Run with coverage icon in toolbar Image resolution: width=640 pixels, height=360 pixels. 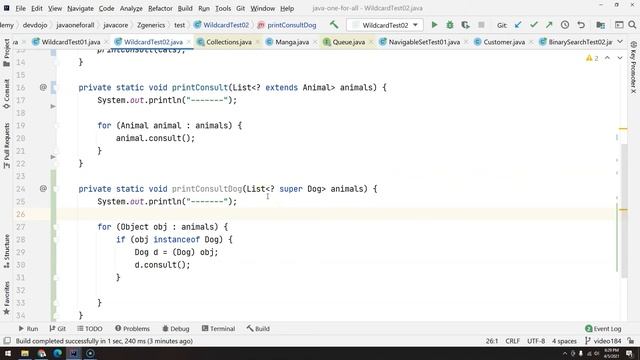tap(465, 25)
